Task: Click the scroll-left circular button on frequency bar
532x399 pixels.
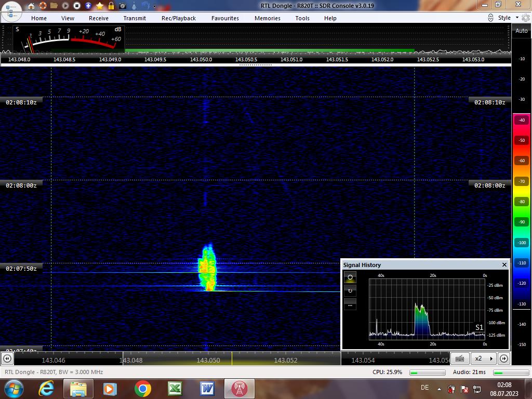Action: [x=7, y=358]
